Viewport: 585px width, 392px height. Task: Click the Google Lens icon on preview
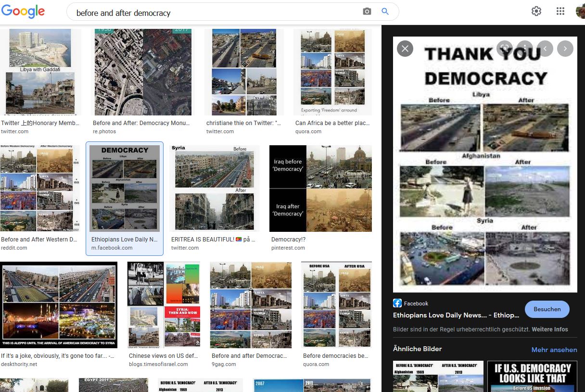(504, 48)
